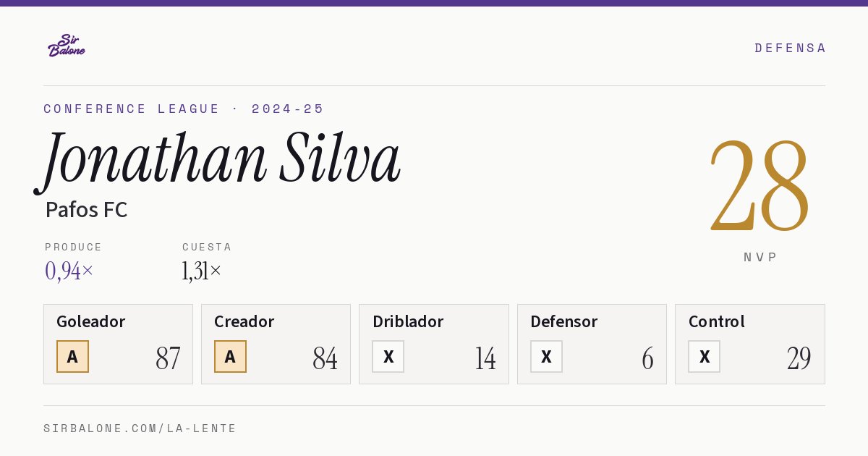Click the Goleador score 87
Screen dimensions: 868x456
pos(168,358)
